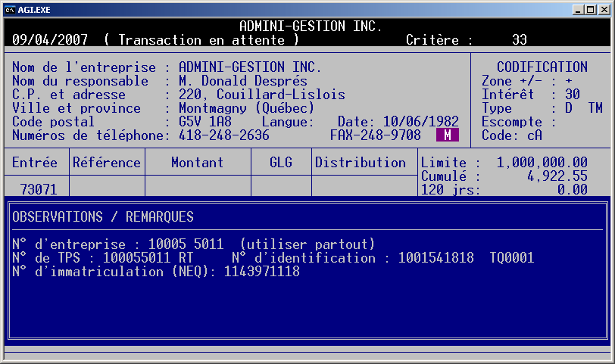Click the Critère value 33

click(520, 40)
